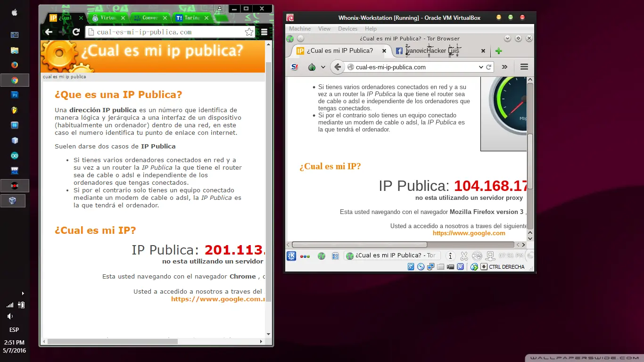Click the 'IP Publica: 201.113.' text in Chrome
This screenshot has width=644, height=362.
(x=198, y=250)
